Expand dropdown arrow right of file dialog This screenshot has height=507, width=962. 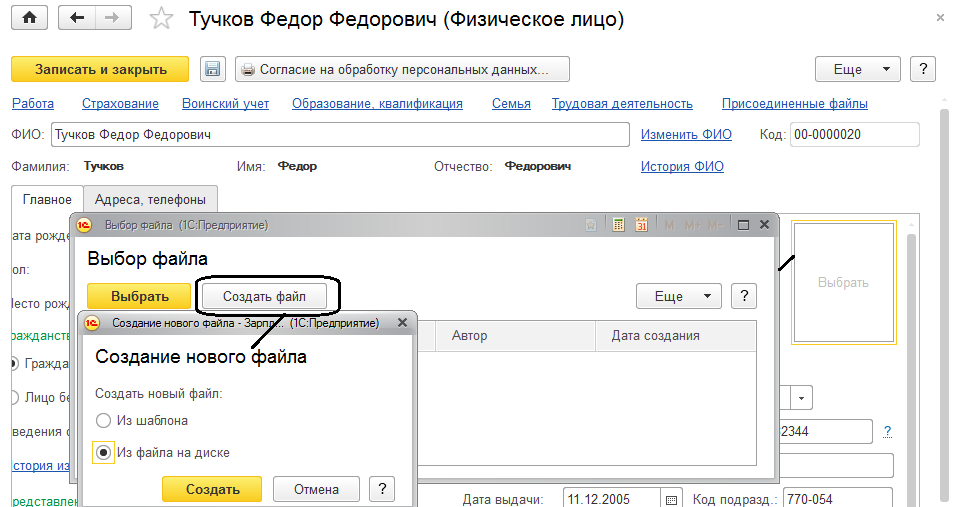point(801,398)
